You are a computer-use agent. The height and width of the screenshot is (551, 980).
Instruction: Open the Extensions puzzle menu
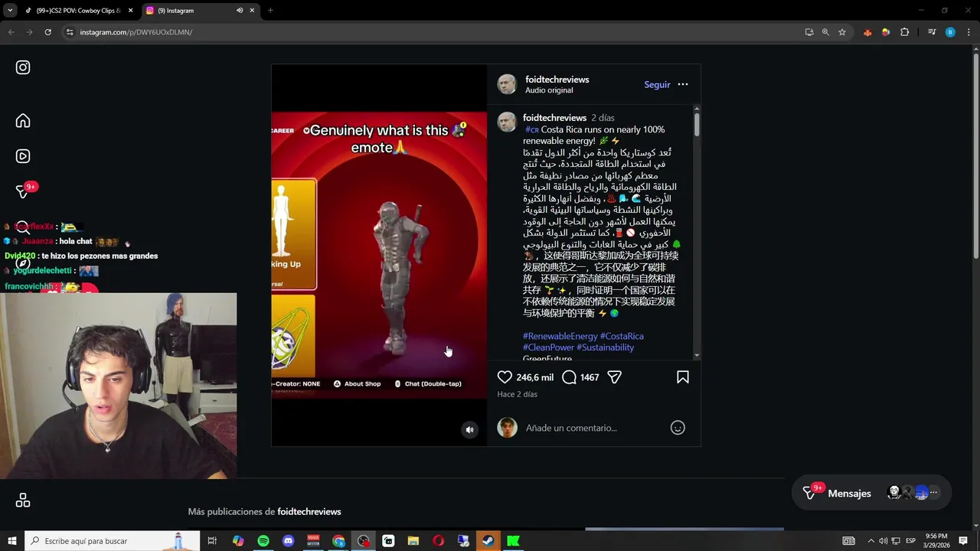(x=904, y=32)
